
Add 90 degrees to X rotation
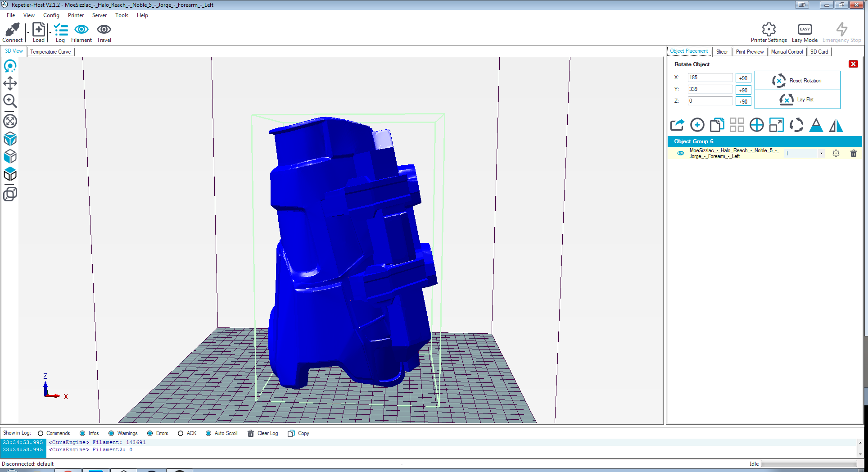pos(743,78)
